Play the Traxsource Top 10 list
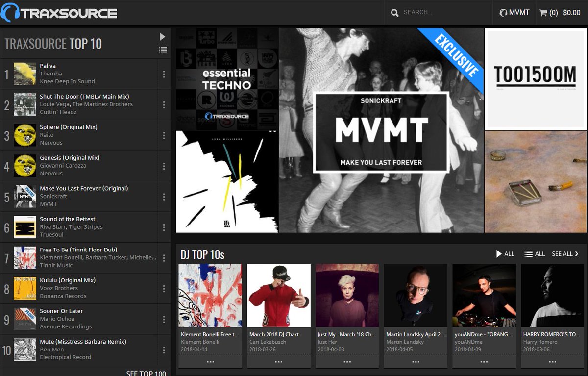588x376 pixels. 163,37
